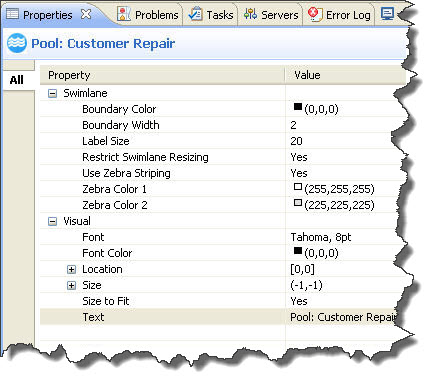Click the Tasks checklist icon

pos(196,14)
